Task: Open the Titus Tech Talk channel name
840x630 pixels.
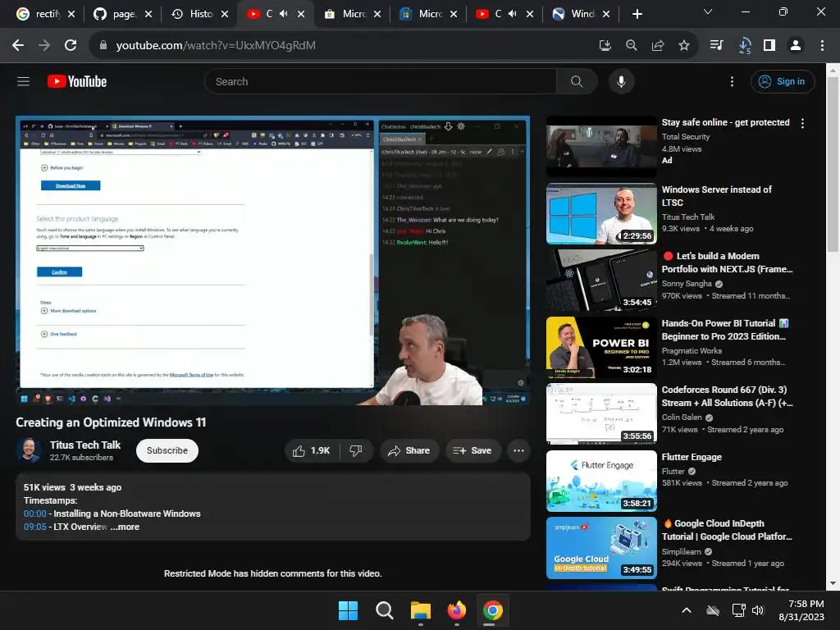Action: click(85, 445)
